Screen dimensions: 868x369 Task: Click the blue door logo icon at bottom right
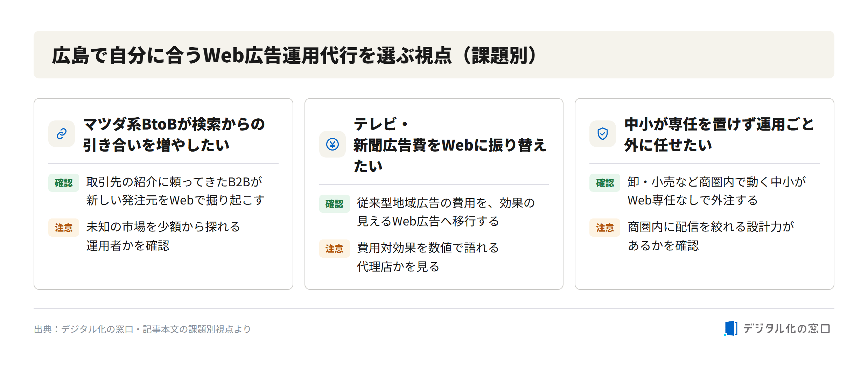pyautogui.click(x=731, y=328)
